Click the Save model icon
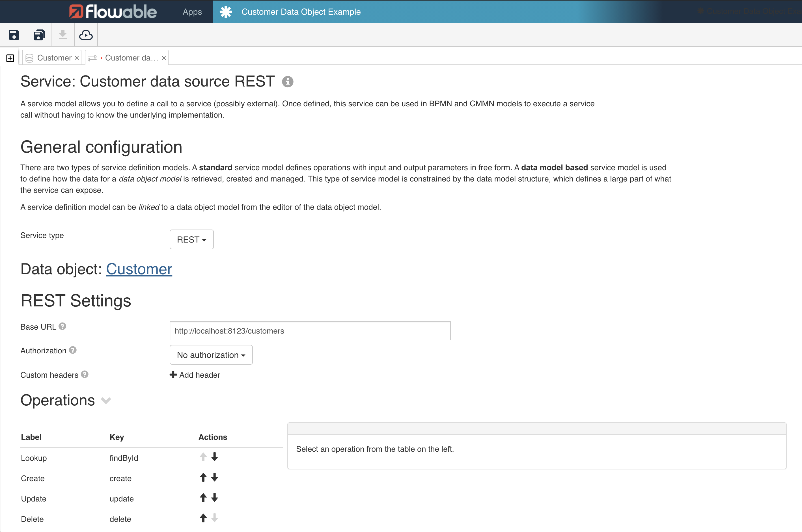802x532 pixels. [14, 34]
